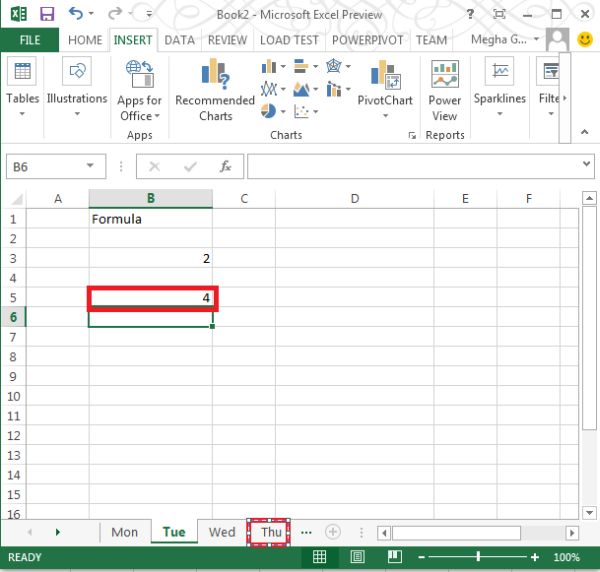
Task: Open the Sparklines group
Action: (x=499, y=87)
